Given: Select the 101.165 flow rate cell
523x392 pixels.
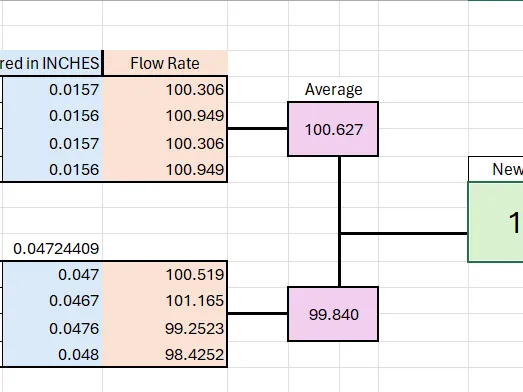Looking at the screenshot, I should point(165,301).
